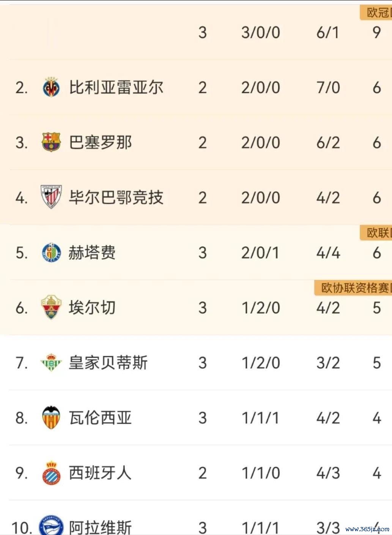Image resolution: width=392 pixels, height=535 pixels.
Task: Click the 欧联 zone tag
Action: click(377, 233)
